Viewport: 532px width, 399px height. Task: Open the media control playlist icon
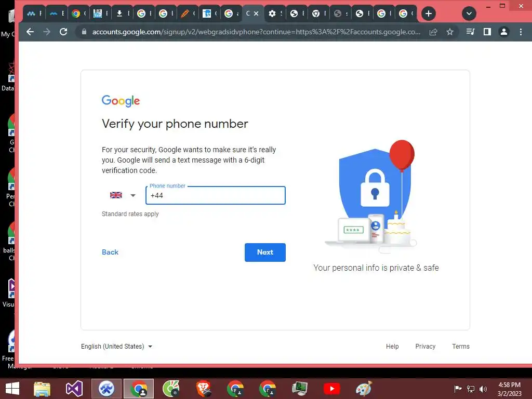click(x=470, y=32)
